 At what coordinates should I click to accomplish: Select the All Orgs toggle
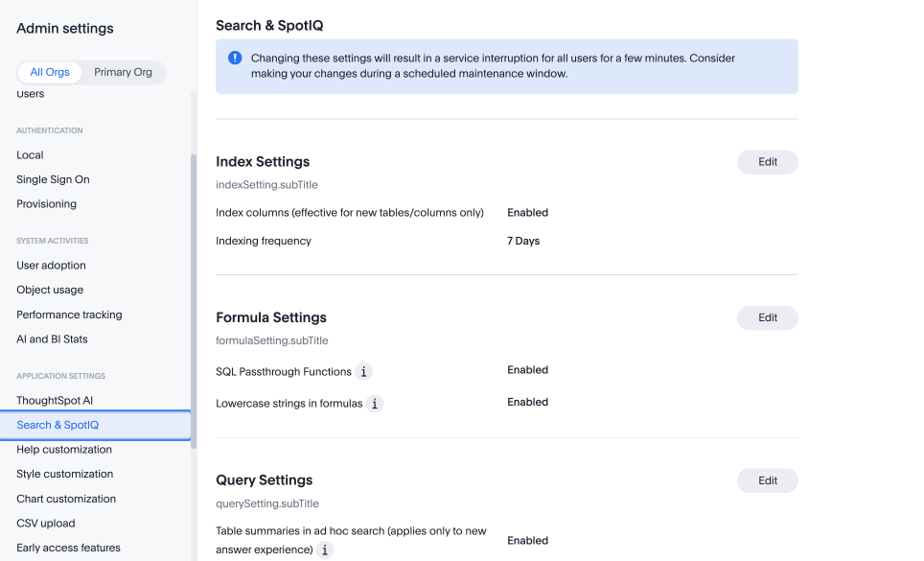point(49,71)
